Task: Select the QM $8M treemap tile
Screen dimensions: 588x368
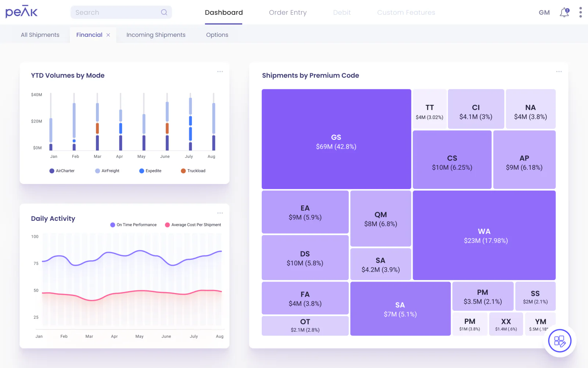Action: (x=381, y=219)
